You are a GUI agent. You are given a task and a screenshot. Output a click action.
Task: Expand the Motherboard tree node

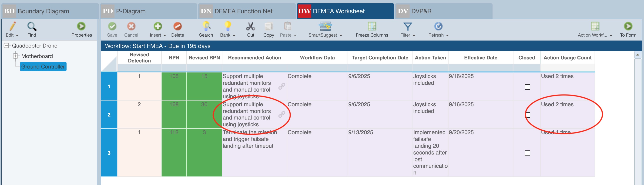tap(16, 56)
